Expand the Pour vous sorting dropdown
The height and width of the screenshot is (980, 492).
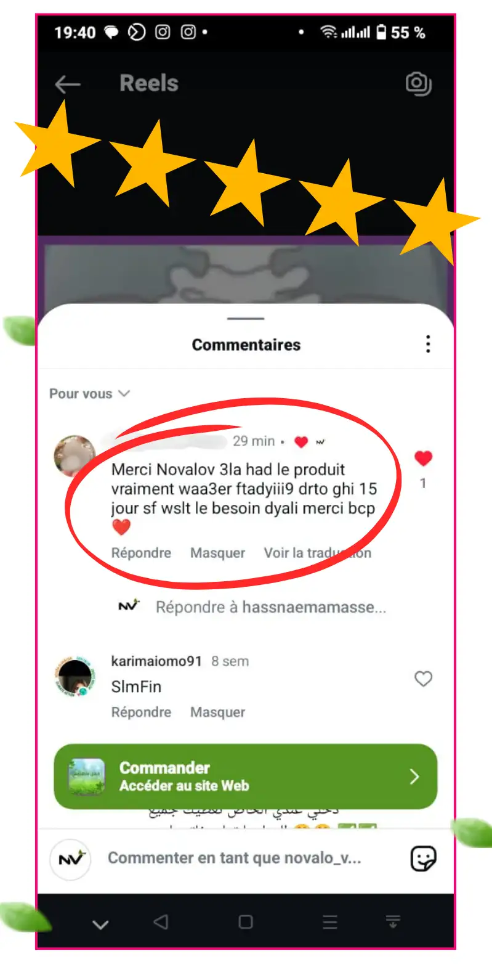[x=90, y=393]
